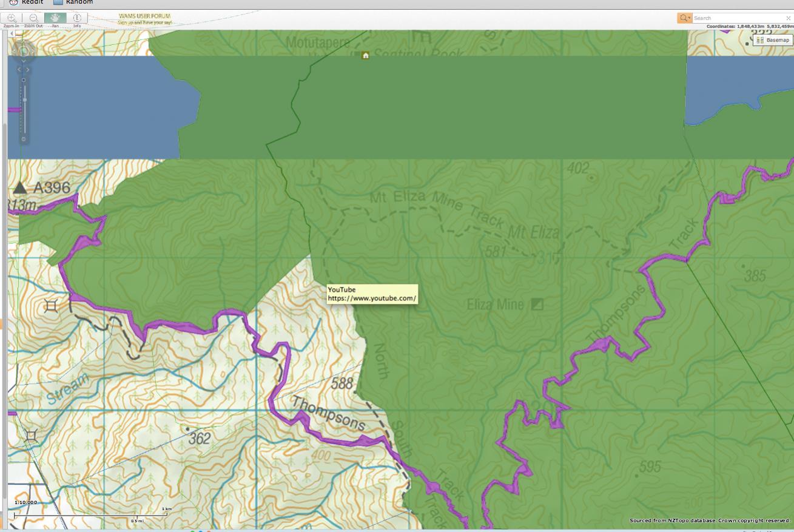Activate the Pan hand tool
794x532 pixels.
[x=55, y=18]
